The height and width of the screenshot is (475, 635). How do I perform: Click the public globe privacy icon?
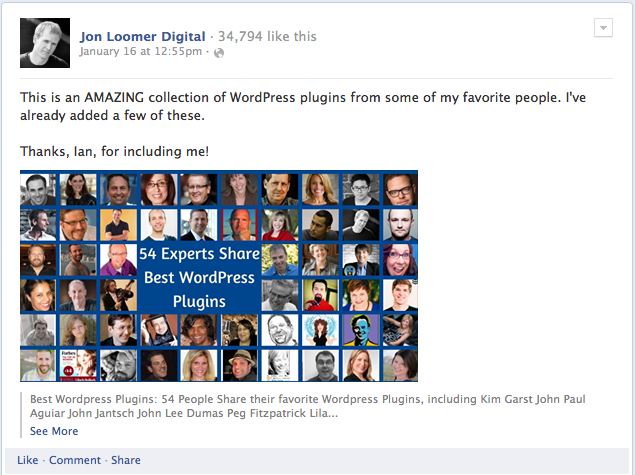219,53
